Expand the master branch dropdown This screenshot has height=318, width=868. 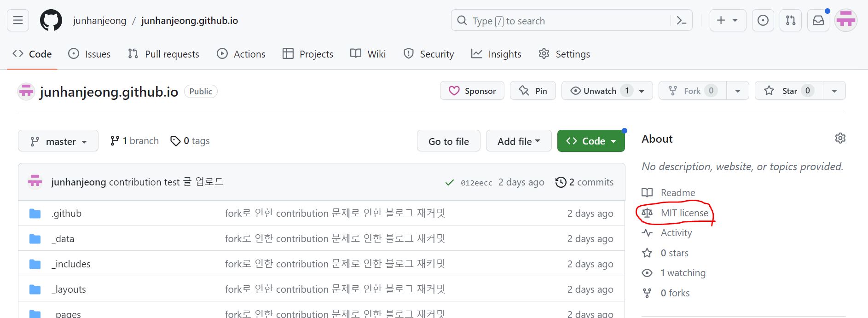point(58,141)
